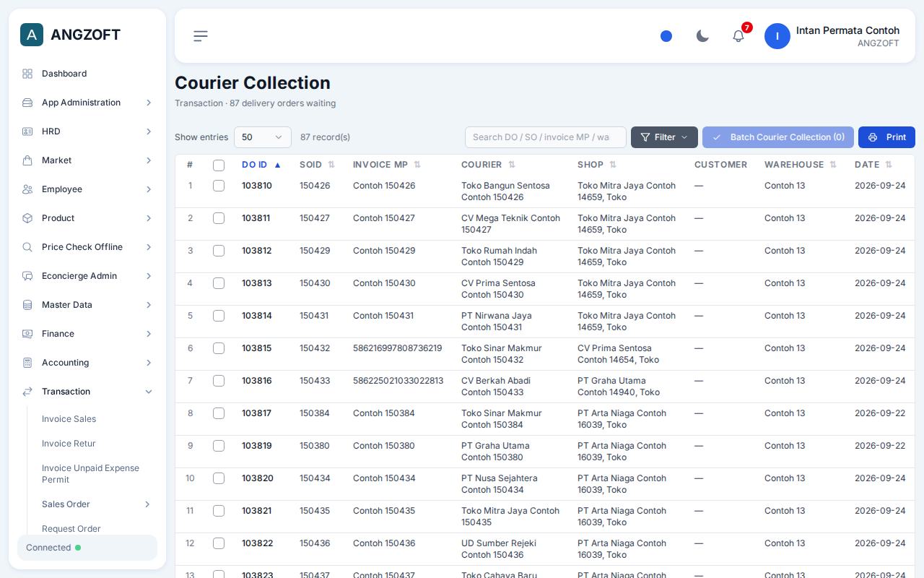This screenshot has height=578, width=924.
Task: Sort by the Date column header
Action: pyautogui.click(x=873, y=165)
